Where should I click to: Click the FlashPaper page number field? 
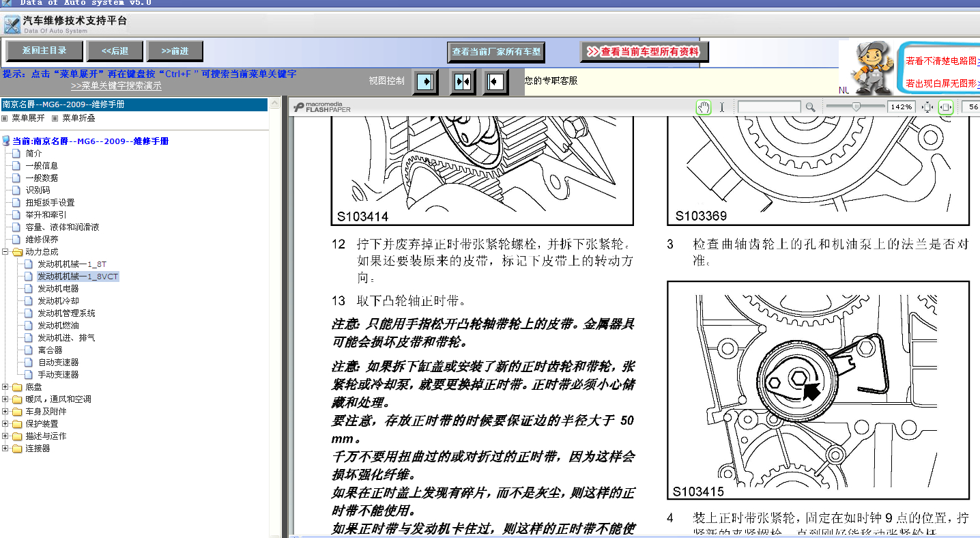point(970,107)
